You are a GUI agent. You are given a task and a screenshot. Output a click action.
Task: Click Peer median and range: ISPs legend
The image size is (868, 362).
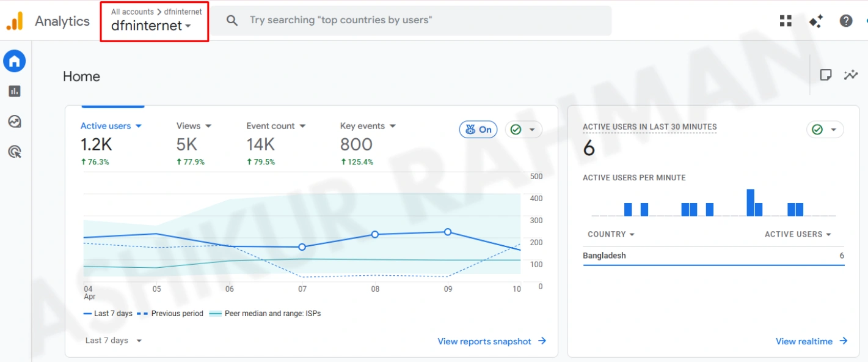[x=265, y=314]
